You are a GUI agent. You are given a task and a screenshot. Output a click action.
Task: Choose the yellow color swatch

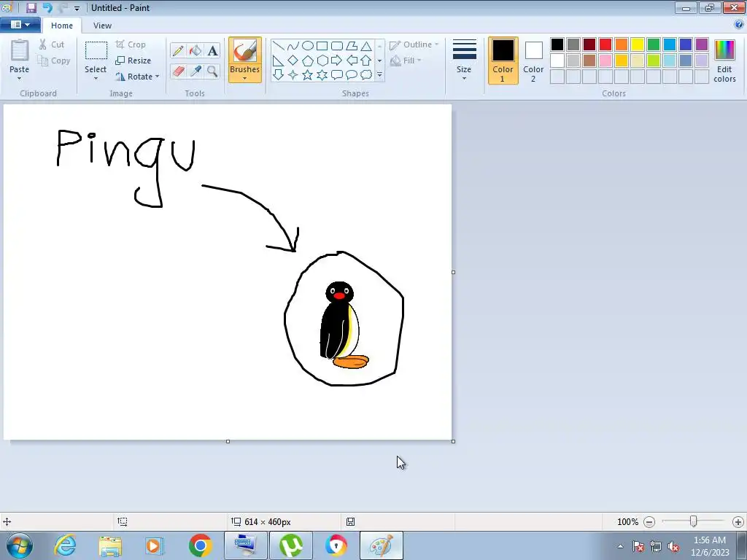638,44
